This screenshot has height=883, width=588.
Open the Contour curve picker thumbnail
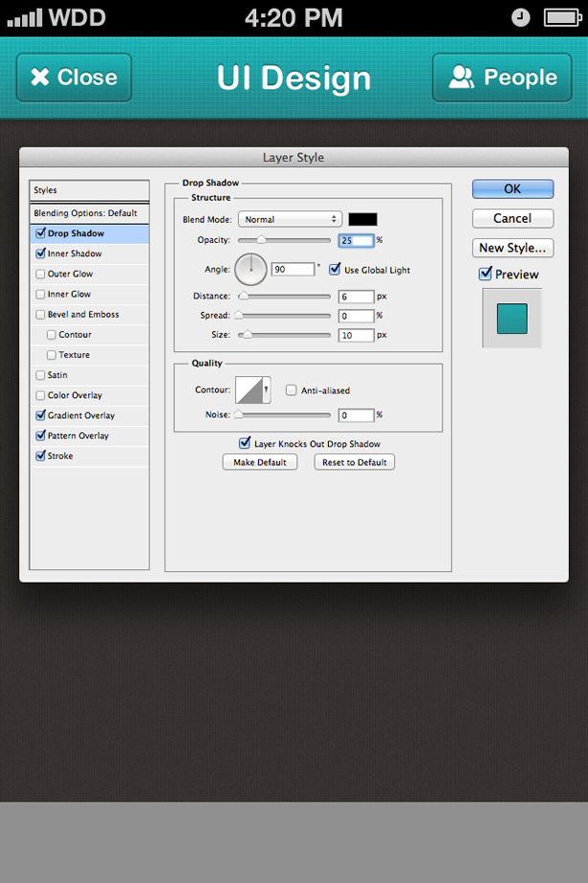(x=250, y=389)
